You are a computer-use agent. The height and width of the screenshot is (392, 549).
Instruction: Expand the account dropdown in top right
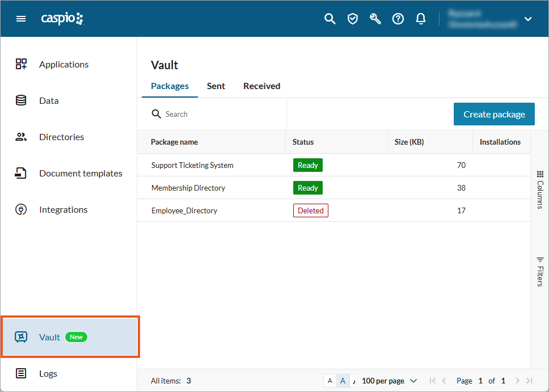[x=528, y=19]
